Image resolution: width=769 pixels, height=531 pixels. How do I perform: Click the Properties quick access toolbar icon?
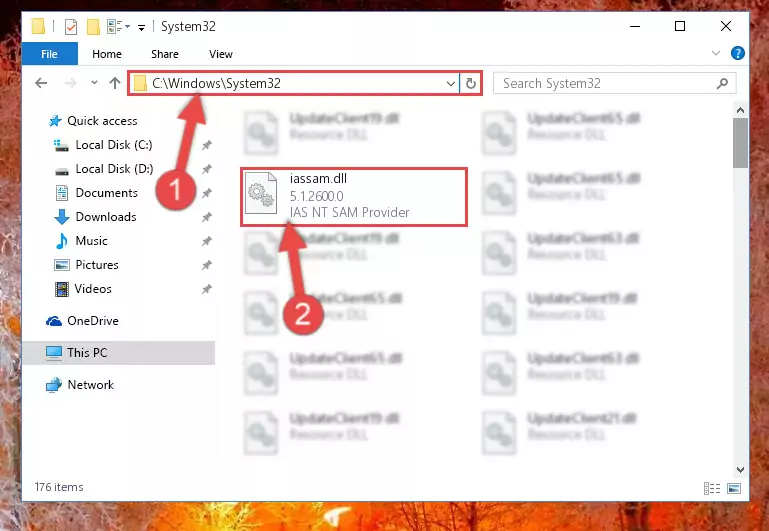[71, 26]
